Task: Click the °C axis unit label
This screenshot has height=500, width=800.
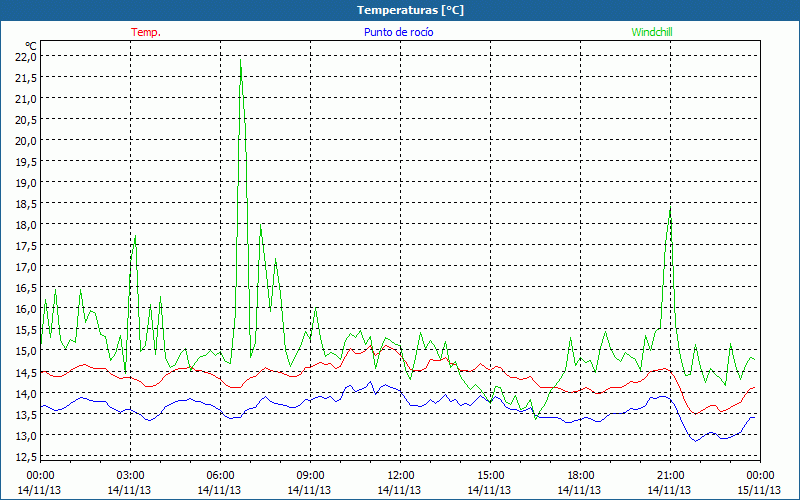Action: [x=31, y=47]
